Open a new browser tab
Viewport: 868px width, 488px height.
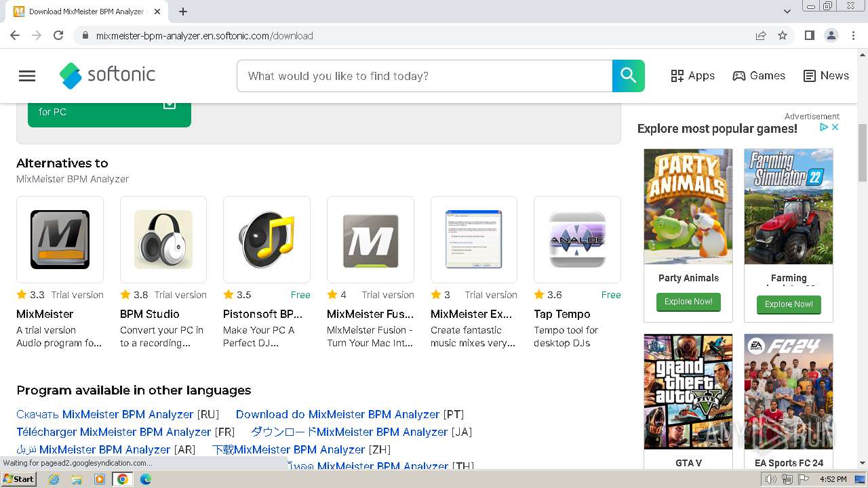[x=183, y=12]
